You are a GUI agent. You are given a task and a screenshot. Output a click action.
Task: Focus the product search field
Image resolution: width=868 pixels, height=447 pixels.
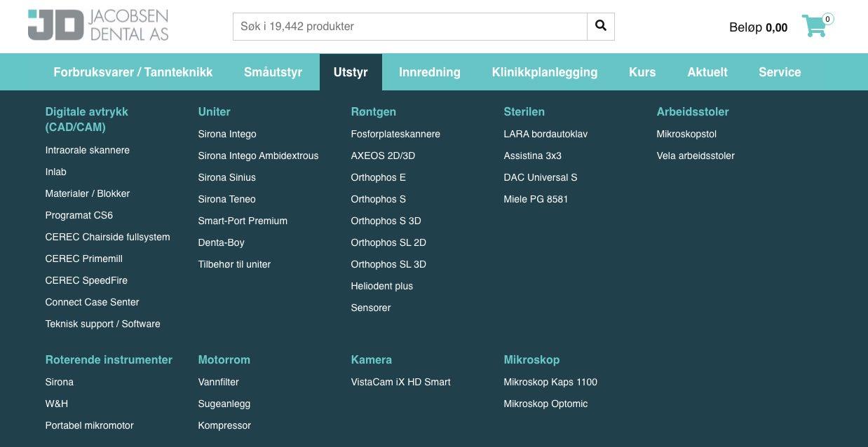click(410, 26)
